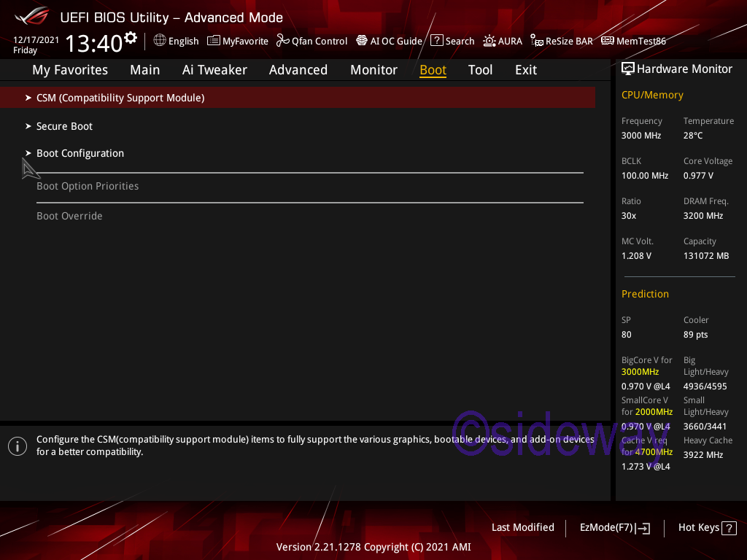747x560 pixels.
Task: Click the 1.273 V @L4 cache value
Action: (x=646, y=467)
